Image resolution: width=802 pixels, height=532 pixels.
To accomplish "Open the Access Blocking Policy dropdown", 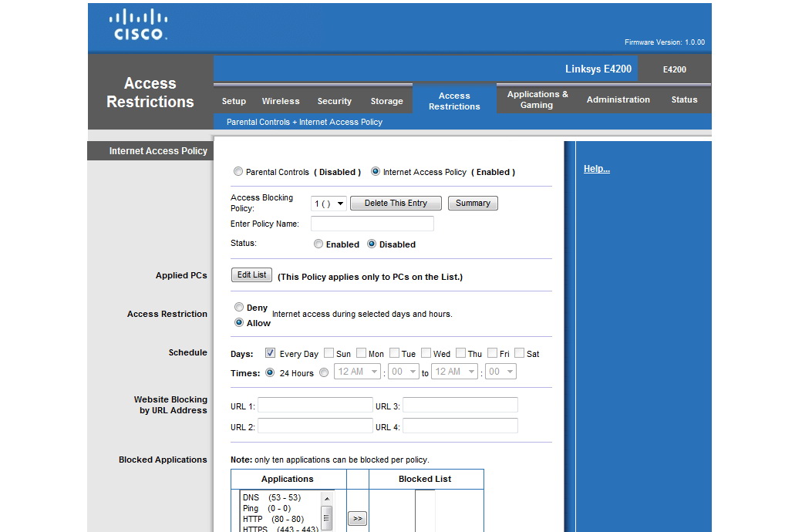I will click(329, 204).
